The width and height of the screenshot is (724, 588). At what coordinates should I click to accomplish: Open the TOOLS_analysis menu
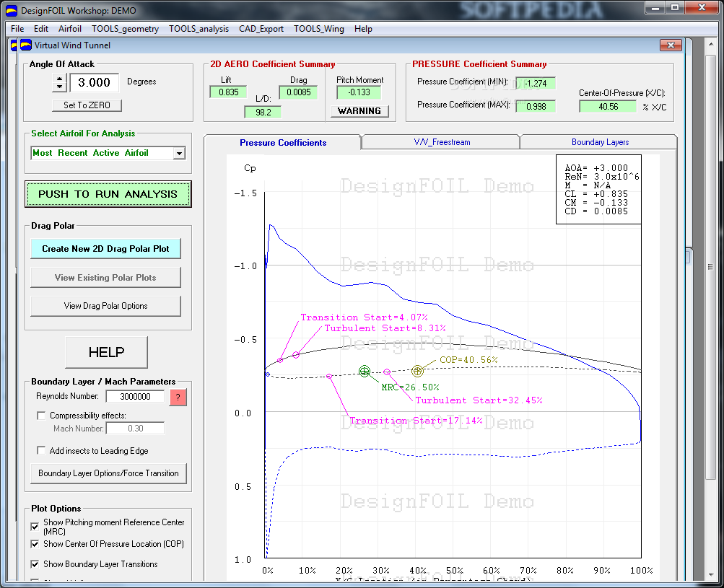coord(199,29)
